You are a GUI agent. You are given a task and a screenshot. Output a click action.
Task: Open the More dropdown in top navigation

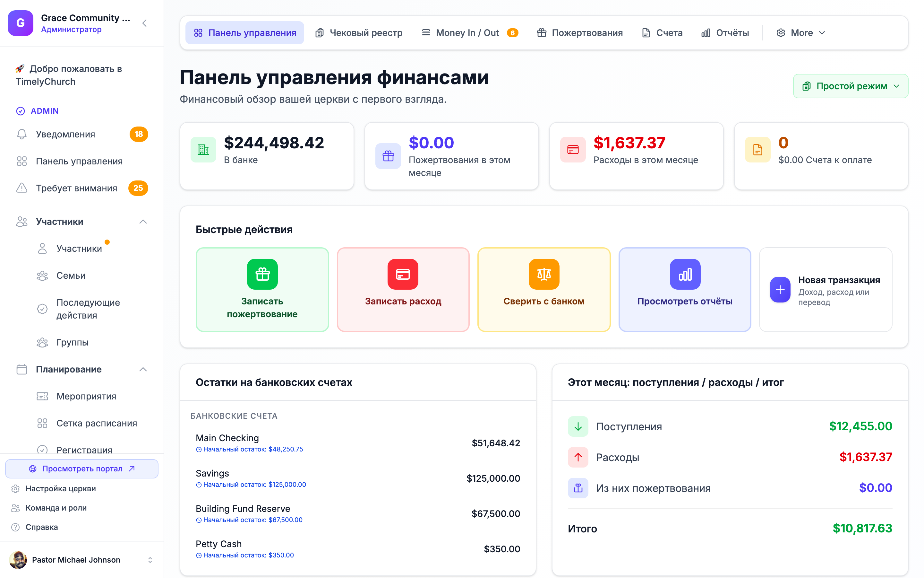(x=801, y=33)
